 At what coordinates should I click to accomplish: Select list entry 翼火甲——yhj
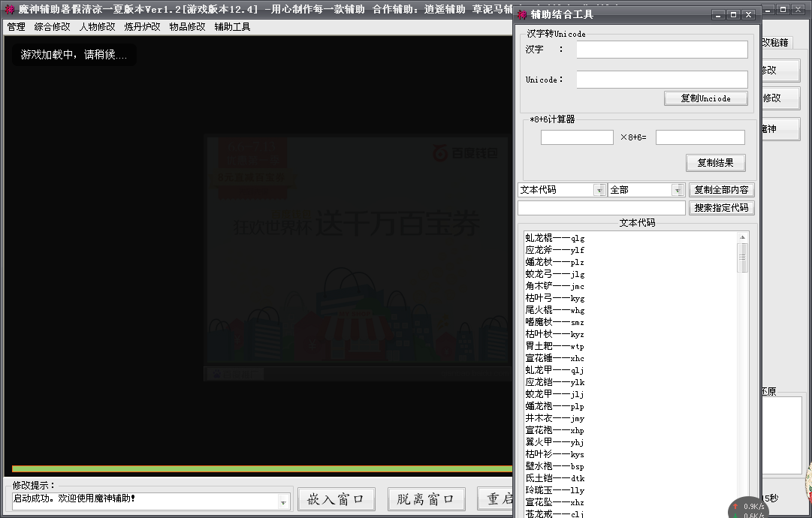555,442
